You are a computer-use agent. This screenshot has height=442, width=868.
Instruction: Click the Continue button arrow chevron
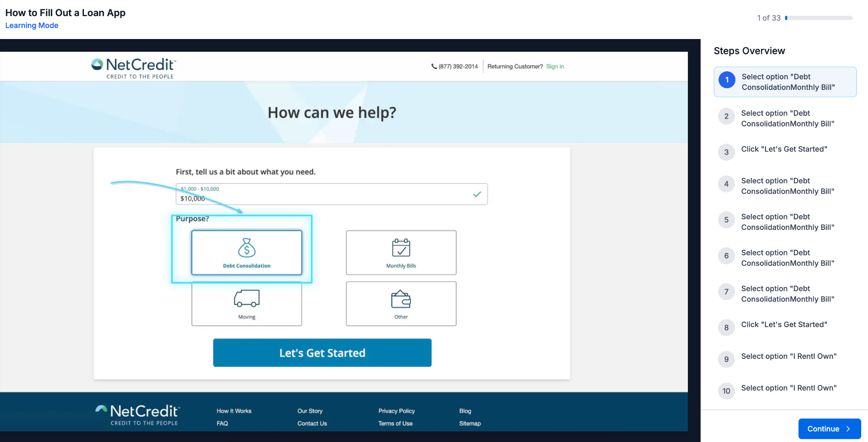pos(848,429)
